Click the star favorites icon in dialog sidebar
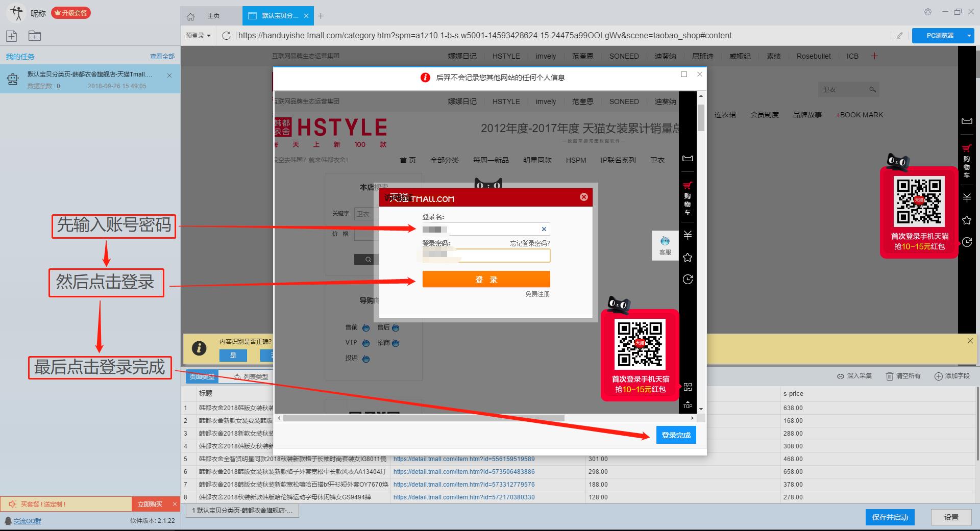980x531 pixels. coord(688,258)
